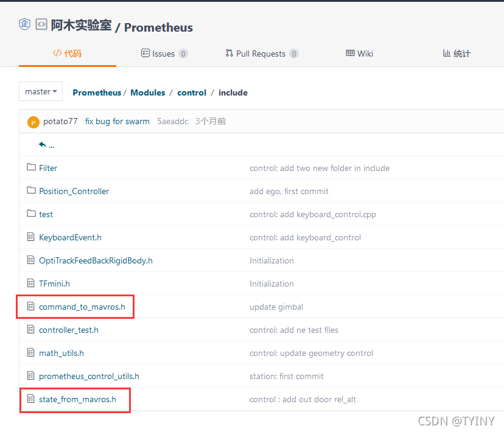Click the math_utils.h file icon
The height and width of the screenshot is (432, 504).
pos(30,353)
